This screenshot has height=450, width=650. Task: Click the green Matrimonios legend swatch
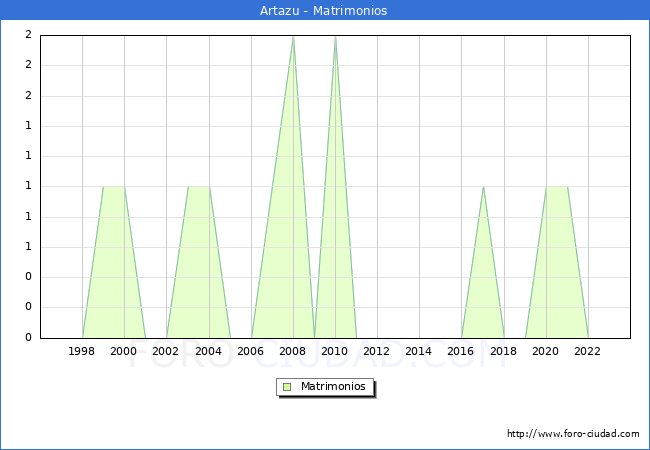click(287, 387)
